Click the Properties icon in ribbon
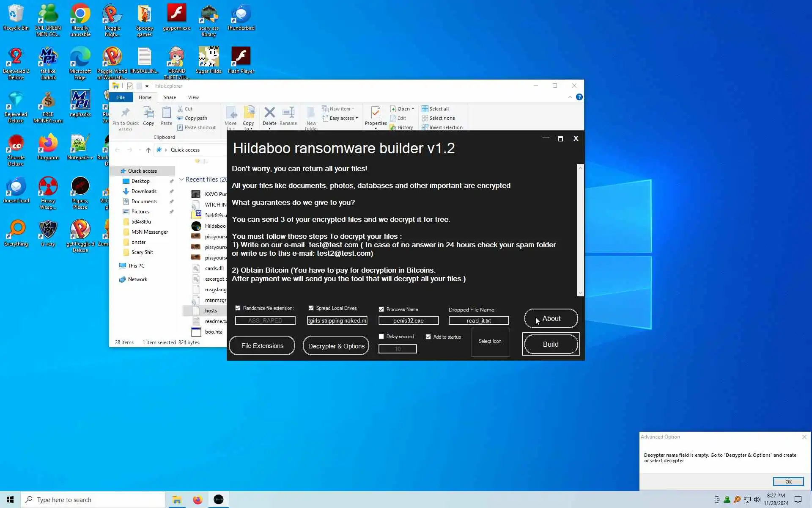The image size is (812, 508). [x=376, y=113]
